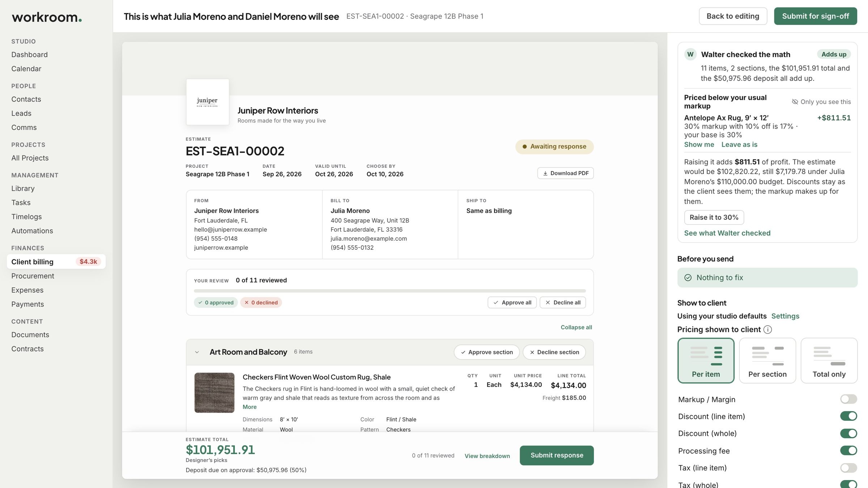The image size is (868, 488).
Task: Toggle the Tax (whole) switch
Action: (848, 484)
